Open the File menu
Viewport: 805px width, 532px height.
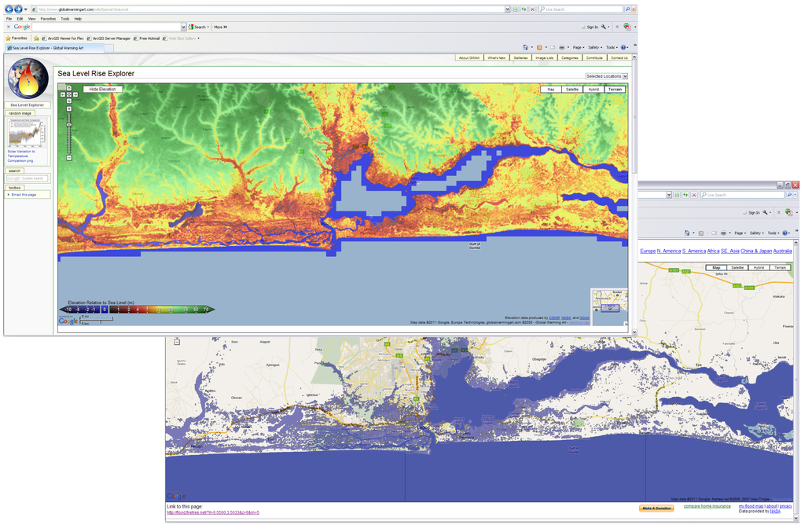click(9, 19)
